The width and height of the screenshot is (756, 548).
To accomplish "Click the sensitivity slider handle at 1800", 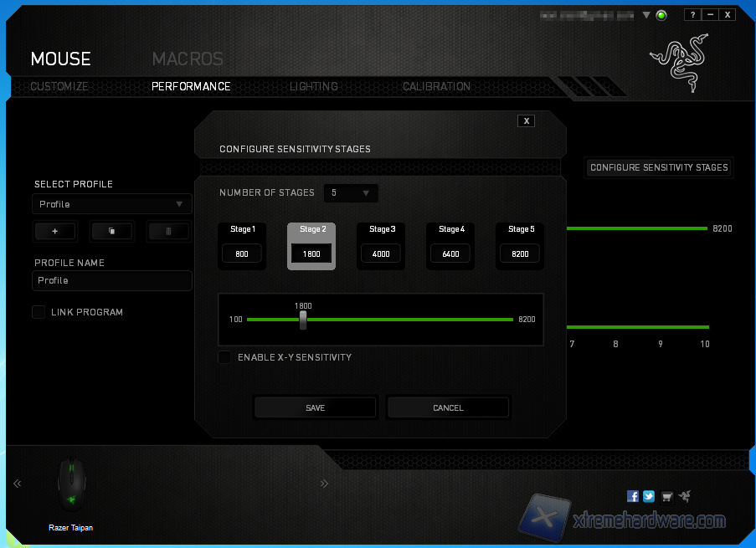I will 303,320.
